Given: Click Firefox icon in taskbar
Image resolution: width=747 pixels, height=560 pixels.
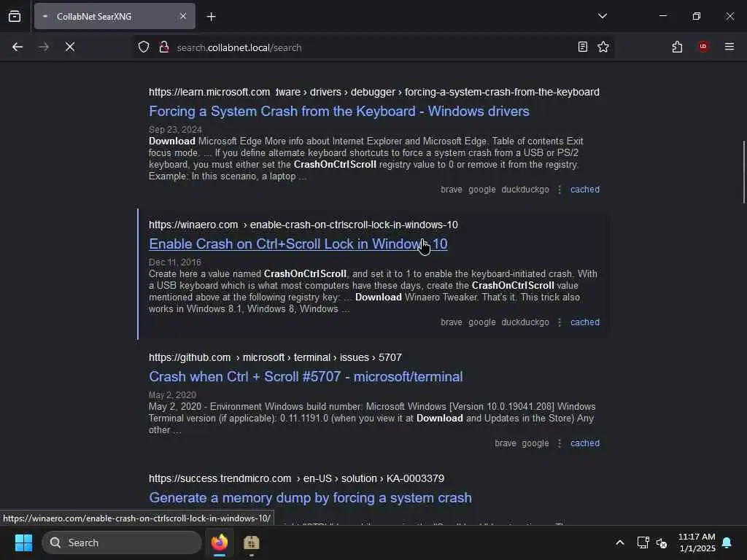Looking at the screenshot, I should coord(220,542).
